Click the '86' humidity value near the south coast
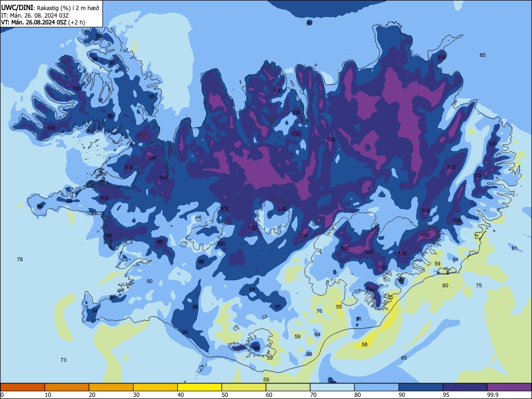Image resolution: width=532 pixels, height=399 pixels. click(x=309, y=354)
